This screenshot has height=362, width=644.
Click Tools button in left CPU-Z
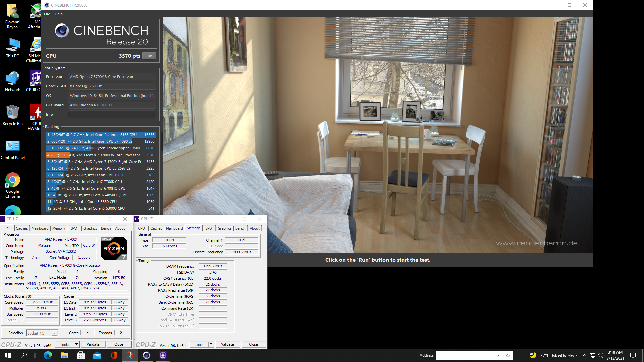click(64, 344)
